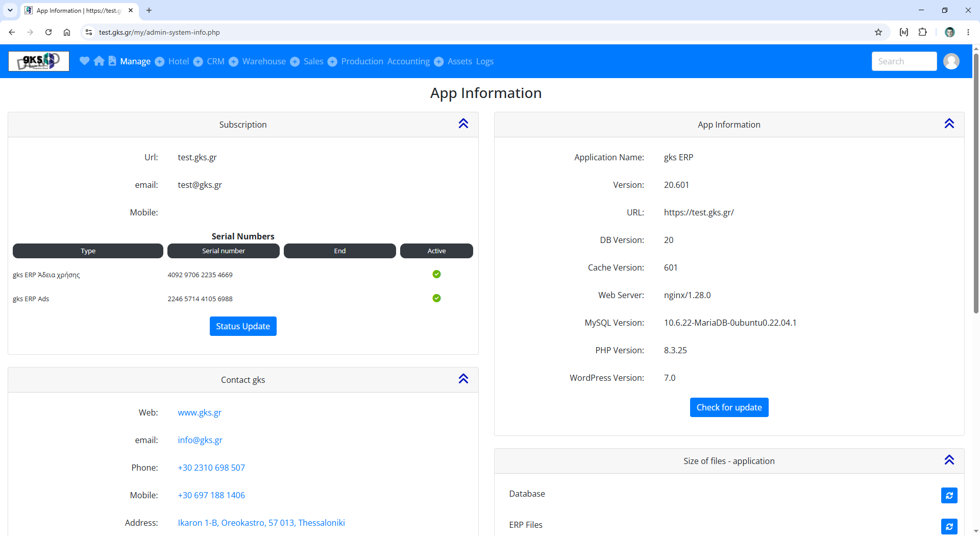Refresh the Database size value
This screenshot has width=980, height=536.
(949, 495)
